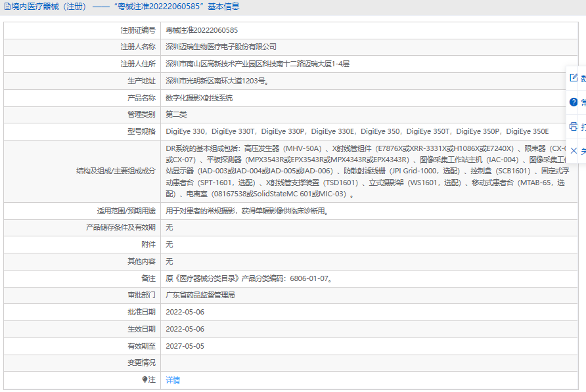Click the printer icon in side panel
This screenshot has width=586, height=392.
[x=574, y=126]
